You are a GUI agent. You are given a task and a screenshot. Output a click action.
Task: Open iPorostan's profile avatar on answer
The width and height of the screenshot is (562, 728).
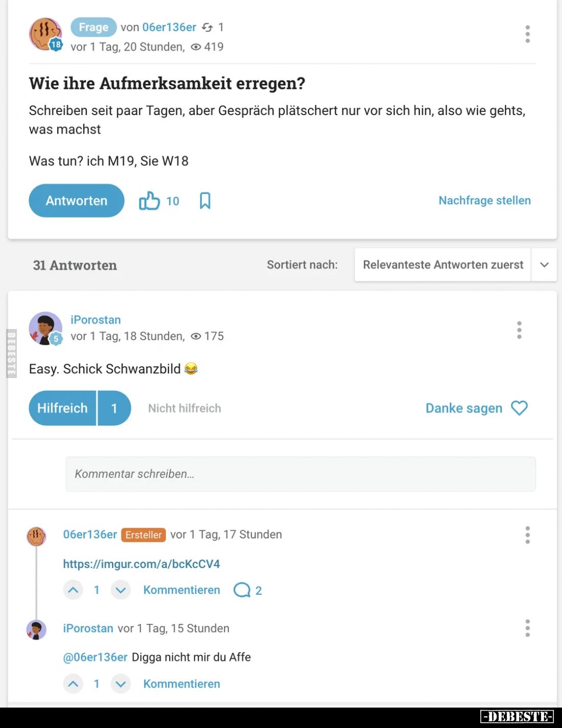click(45, 328)
